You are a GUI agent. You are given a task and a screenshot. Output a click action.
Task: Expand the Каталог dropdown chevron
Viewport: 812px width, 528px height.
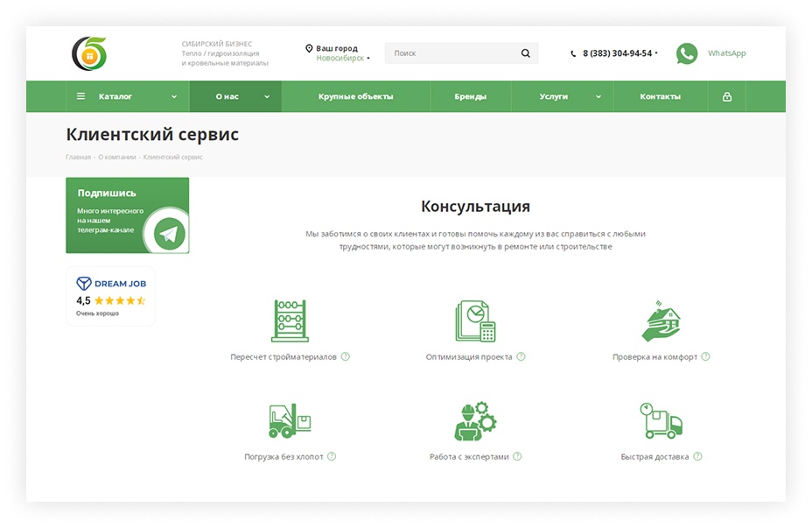pyautogui.click(x=174, y=97)
